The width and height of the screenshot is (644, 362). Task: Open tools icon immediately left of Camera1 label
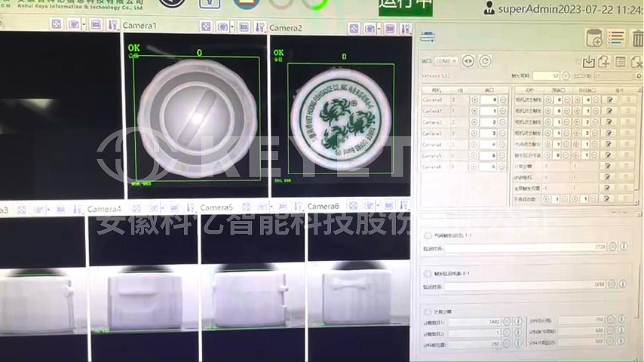(112, 25)
